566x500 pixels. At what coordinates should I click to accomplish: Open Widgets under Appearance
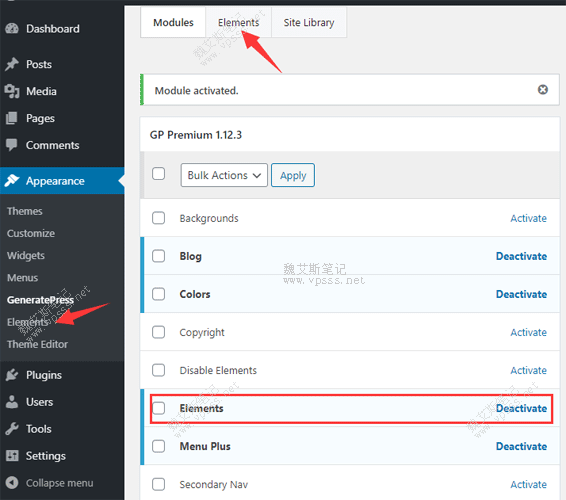[x=26, y=255]
